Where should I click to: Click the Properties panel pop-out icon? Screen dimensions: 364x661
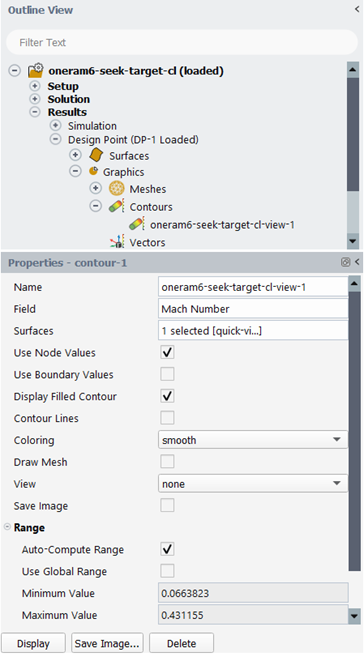[x=345, y=262]
